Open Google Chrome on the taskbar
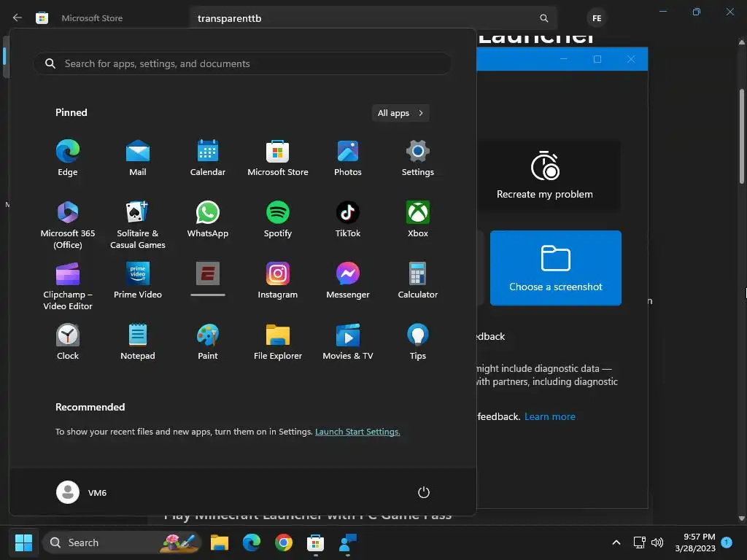The image size is (747, 560). [x=284, y=542]
